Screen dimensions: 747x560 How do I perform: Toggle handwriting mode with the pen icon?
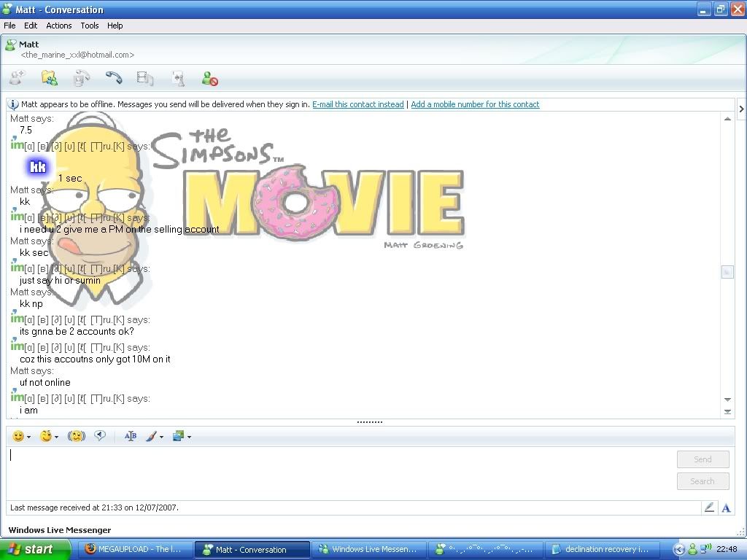point(708,507)
